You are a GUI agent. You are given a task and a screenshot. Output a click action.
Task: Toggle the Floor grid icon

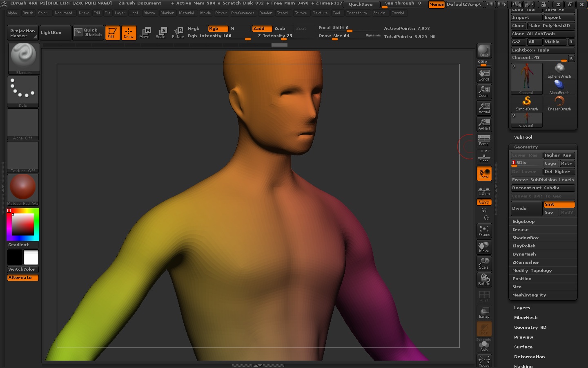click(x=484, y=157)
